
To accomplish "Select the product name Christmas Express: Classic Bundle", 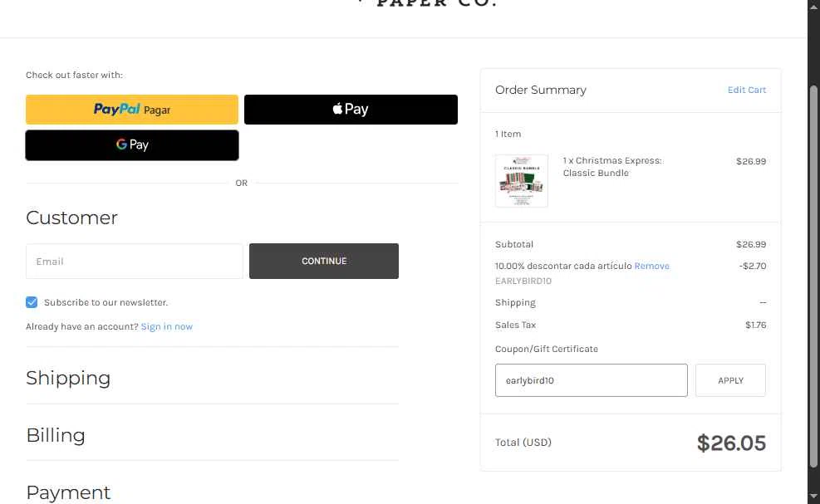I will coord(612,167).
